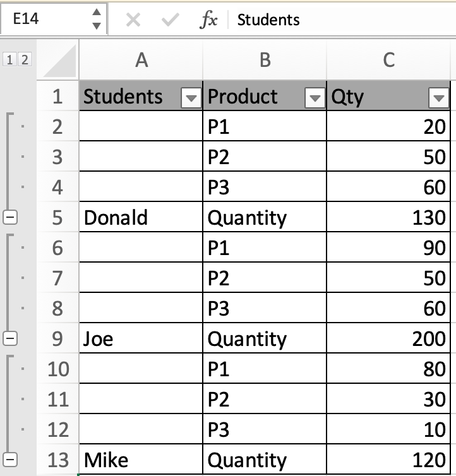Click the select-all corner triangle
Screen dimensions: 456x476
pyautogui.click(x=59, y=61)
